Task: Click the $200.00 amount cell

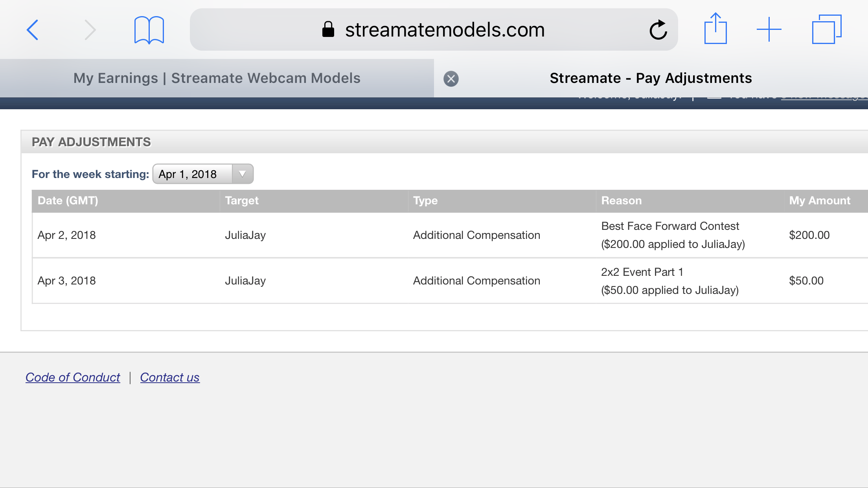Action: point(809,235)
